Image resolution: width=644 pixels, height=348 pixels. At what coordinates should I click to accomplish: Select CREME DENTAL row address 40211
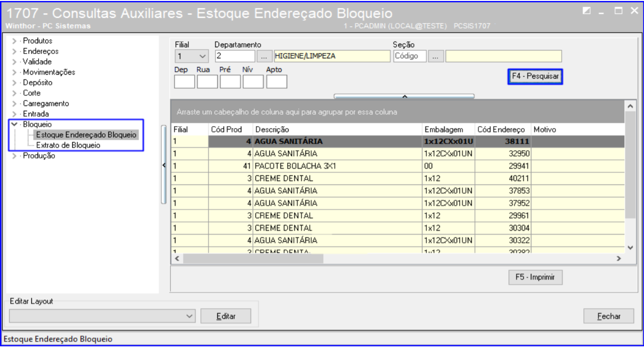(x=398, y=178)
